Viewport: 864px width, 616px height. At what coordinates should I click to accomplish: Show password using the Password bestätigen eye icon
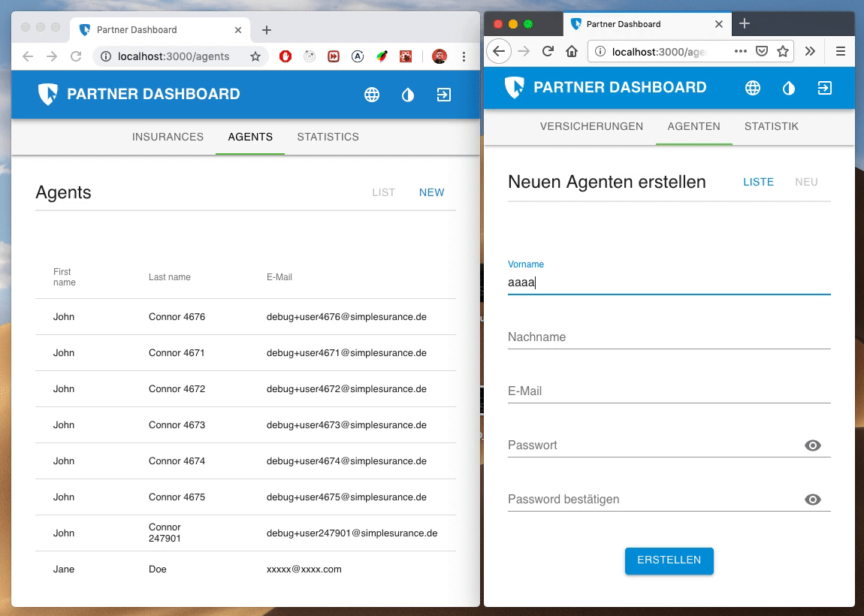point(813,500)
